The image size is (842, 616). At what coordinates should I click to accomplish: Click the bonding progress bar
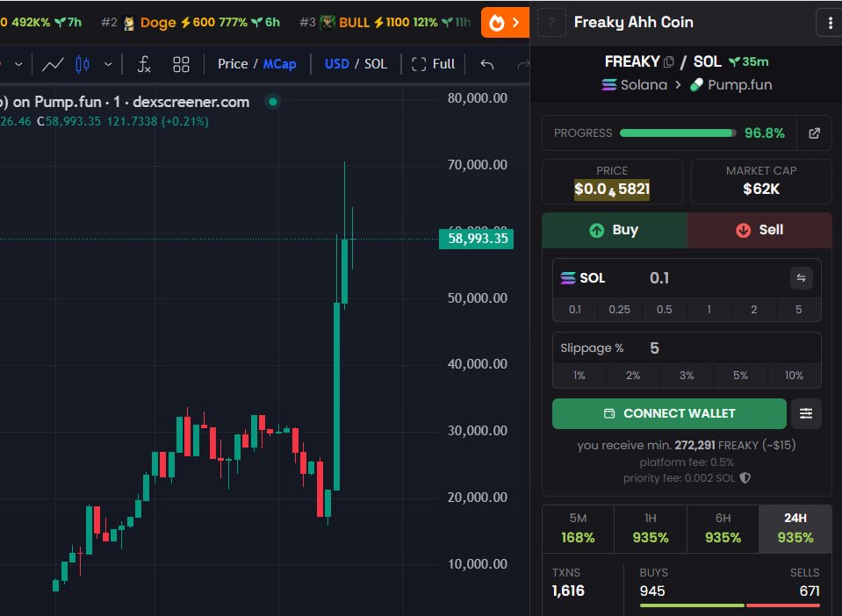pos(678,133)
